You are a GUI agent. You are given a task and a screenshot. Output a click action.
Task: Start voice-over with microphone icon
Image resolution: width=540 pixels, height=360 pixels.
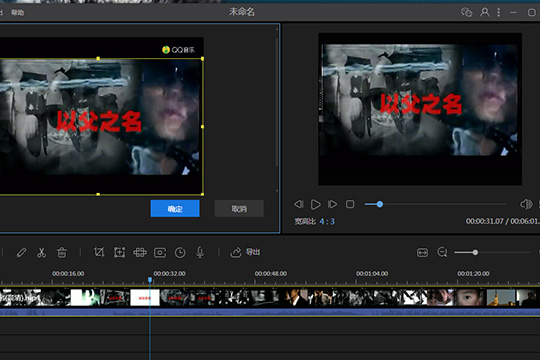pos(200,253)
